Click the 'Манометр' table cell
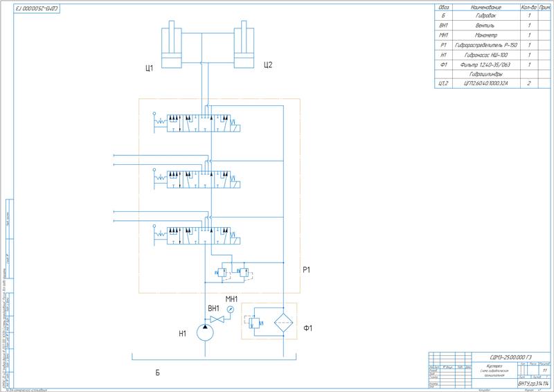Viewport: 554px width, 392px height. coord(486,35)
